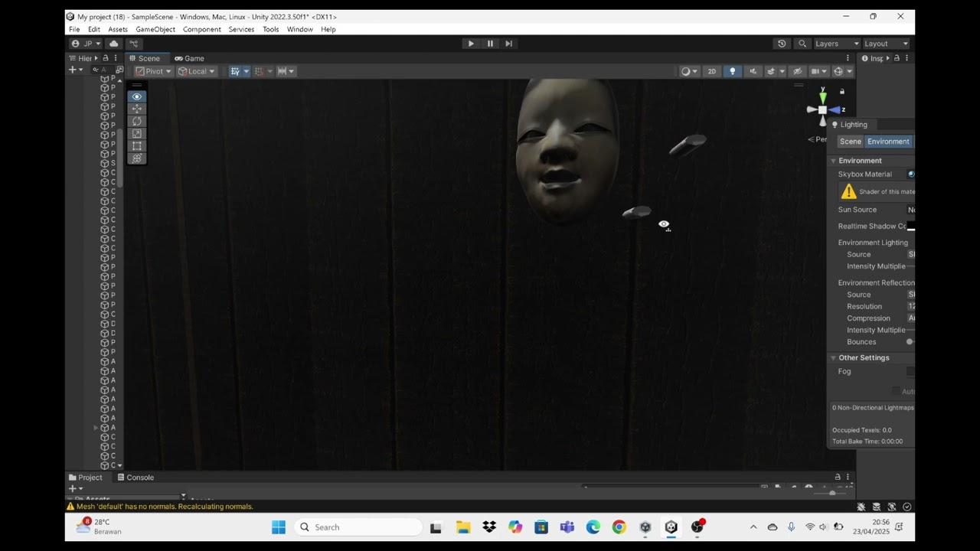Open Pivot handle position dropdown
The height and width of the screenshot is (551, 980).
pyautogui.click(x=153, y=71)
